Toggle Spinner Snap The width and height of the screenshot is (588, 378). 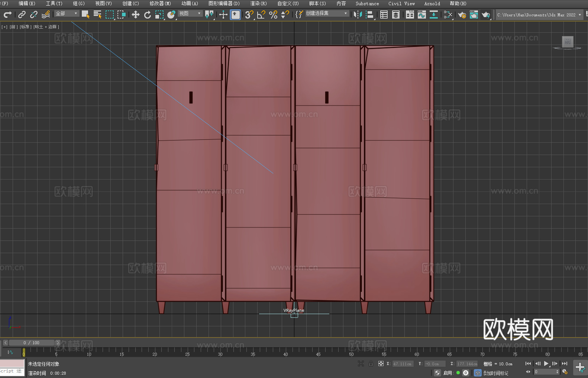pos(285,14)
